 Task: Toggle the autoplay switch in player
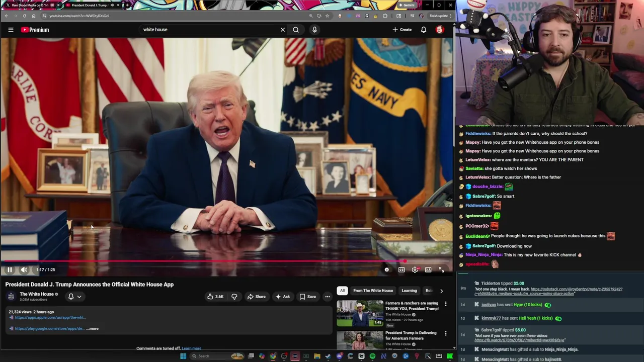pyautogui.click(x=386, y=269)
